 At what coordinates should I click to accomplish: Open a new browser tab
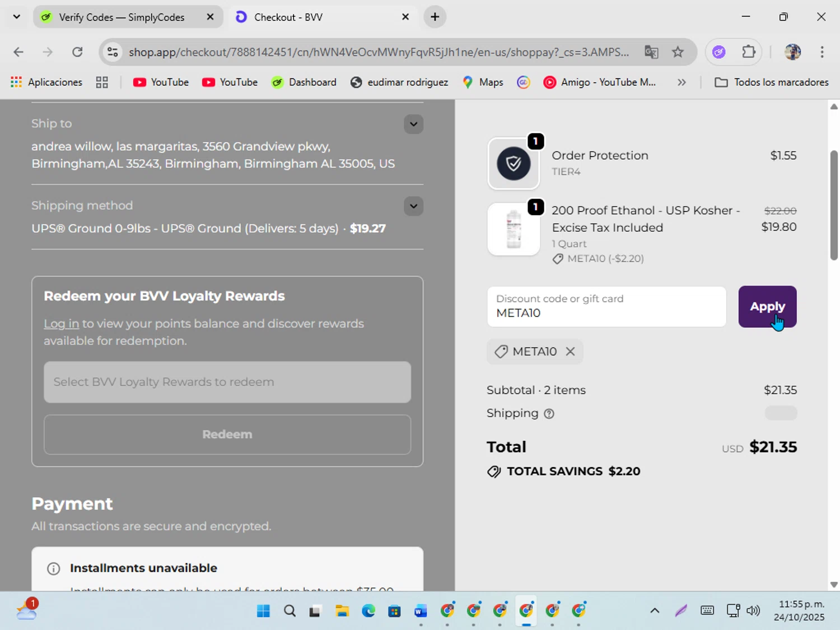coord(435,17)
